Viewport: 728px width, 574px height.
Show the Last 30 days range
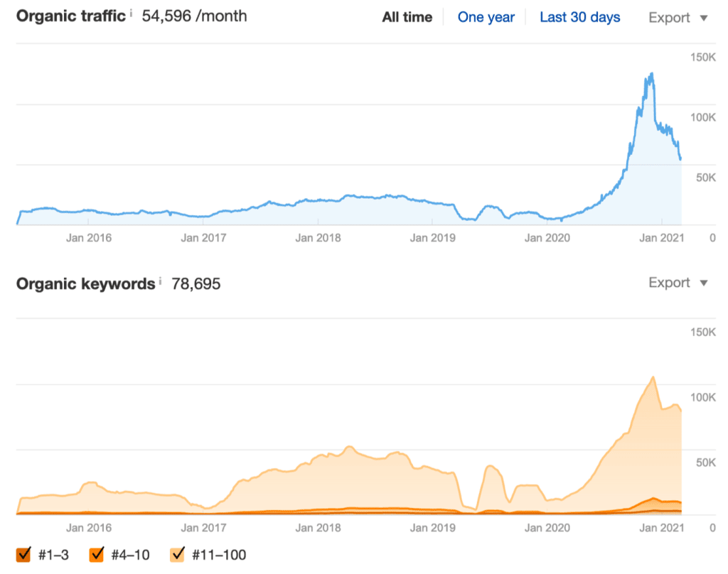(579, 18)
